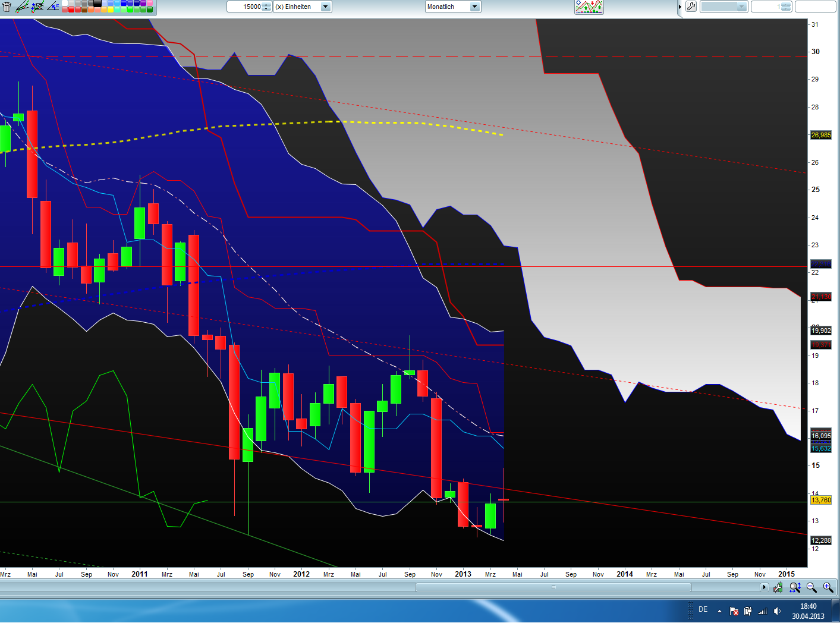Click the horizontal chart scrollbar thumb

(x=553, y=587)
